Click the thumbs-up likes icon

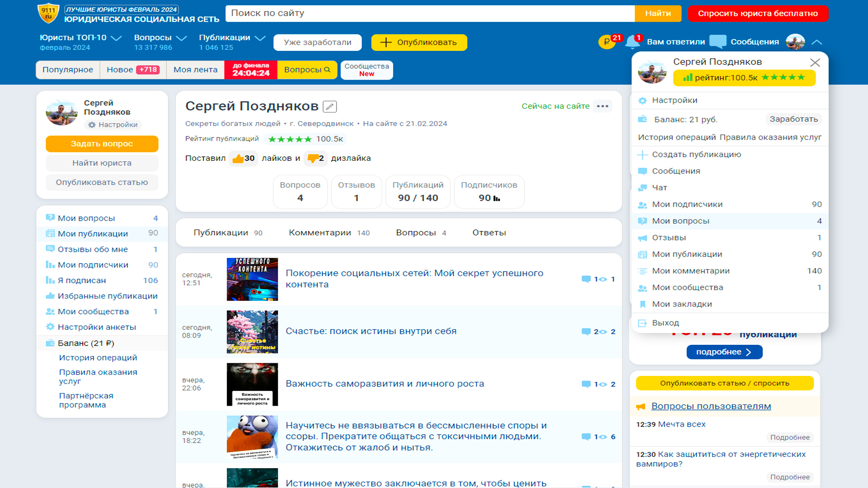coord(238,158)
